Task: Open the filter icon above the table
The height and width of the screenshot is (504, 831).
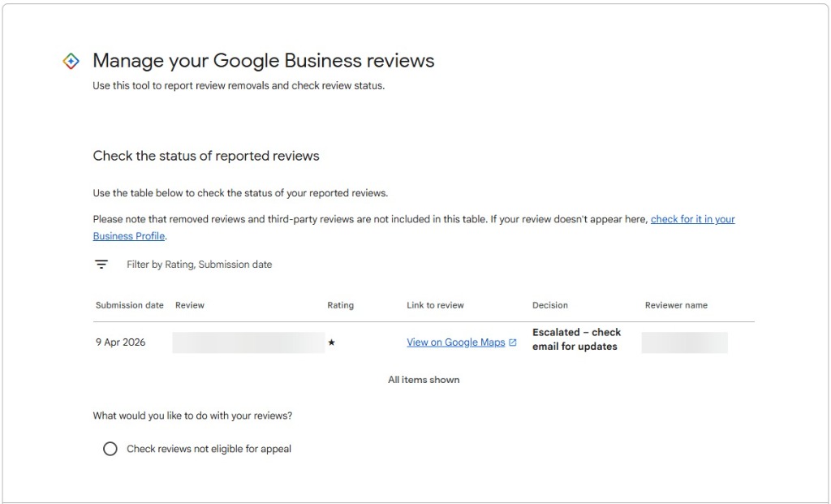Action: click(x=101, y=264)
